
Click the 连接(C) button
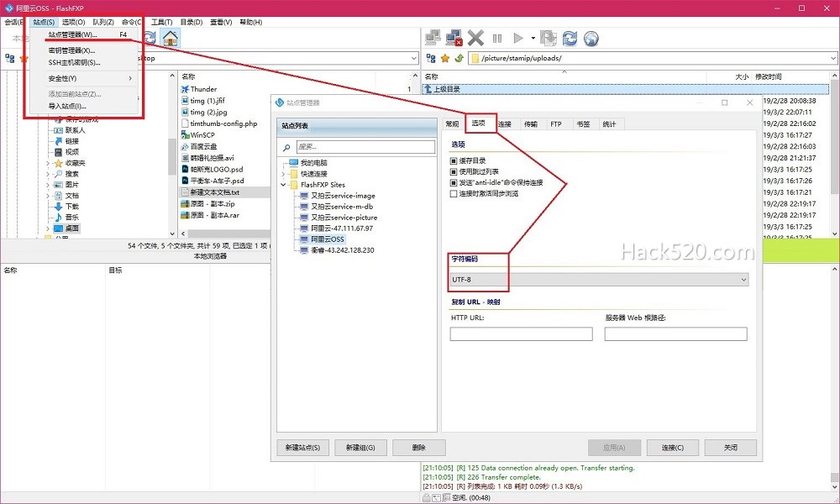(x=672, y=448)
